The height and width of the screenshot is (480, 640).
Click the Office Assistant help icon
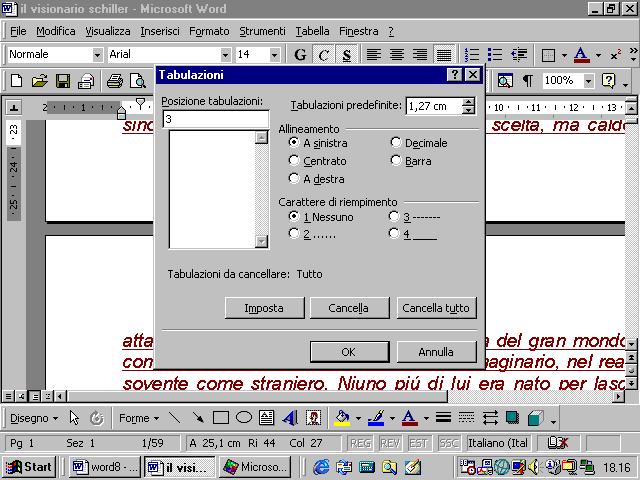[x=608, y=81]
